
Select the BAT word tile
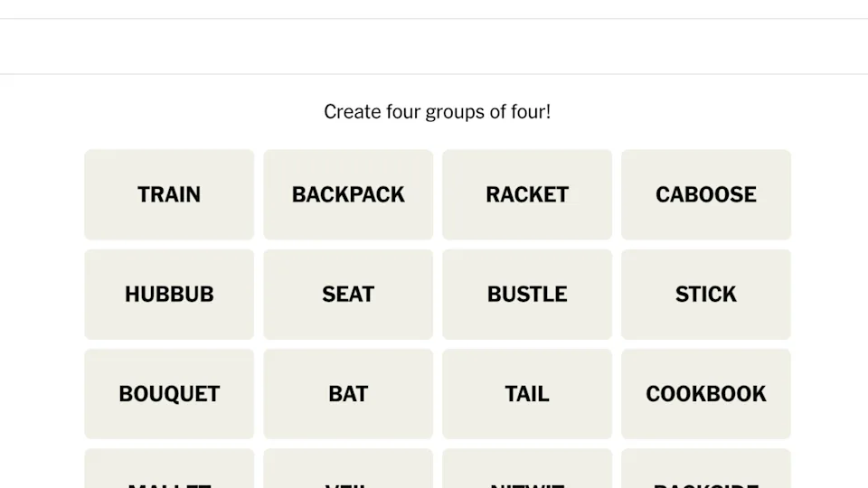(x=348, y=393)
